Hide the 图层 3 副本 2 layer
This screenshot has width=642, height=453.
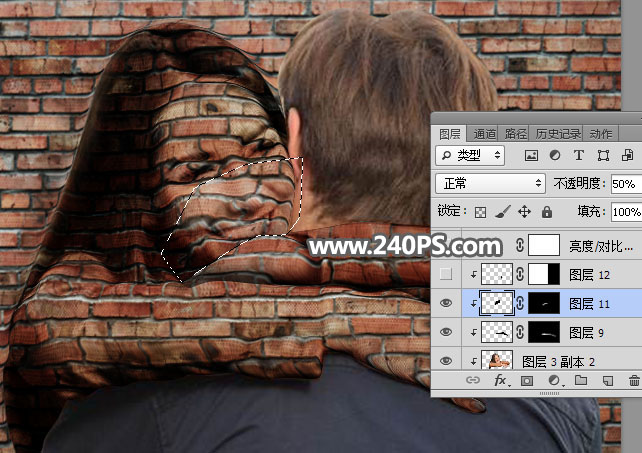tap(446, 361)
